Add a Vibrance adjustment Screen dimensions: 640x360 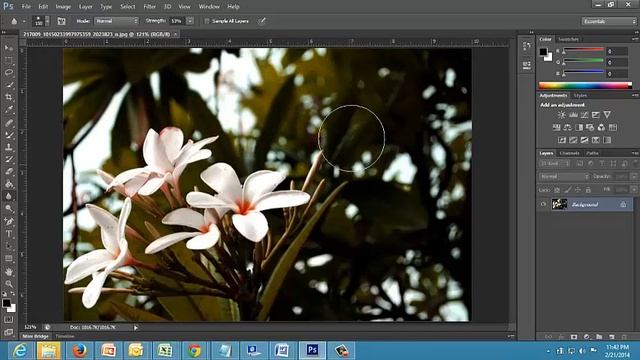pos(607,115)
